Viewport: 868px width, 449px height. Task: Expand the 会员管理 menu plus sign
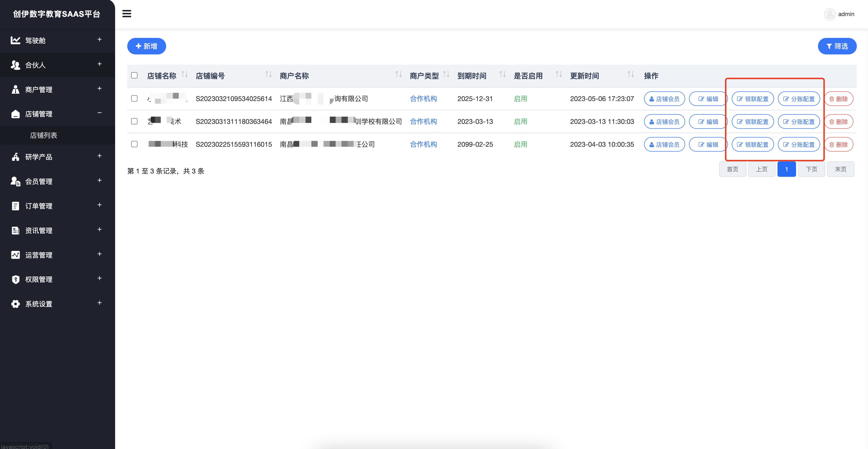(99, 180)
